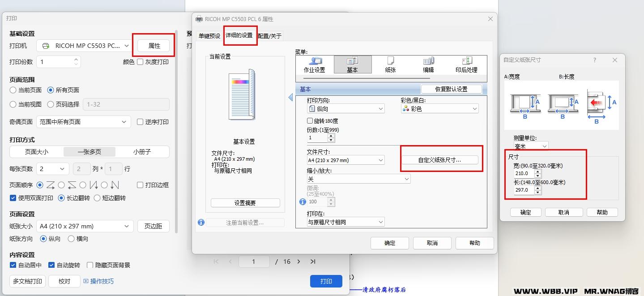Click the blue 打印 print button
The image size is (644, 296).
click(326, 281)
